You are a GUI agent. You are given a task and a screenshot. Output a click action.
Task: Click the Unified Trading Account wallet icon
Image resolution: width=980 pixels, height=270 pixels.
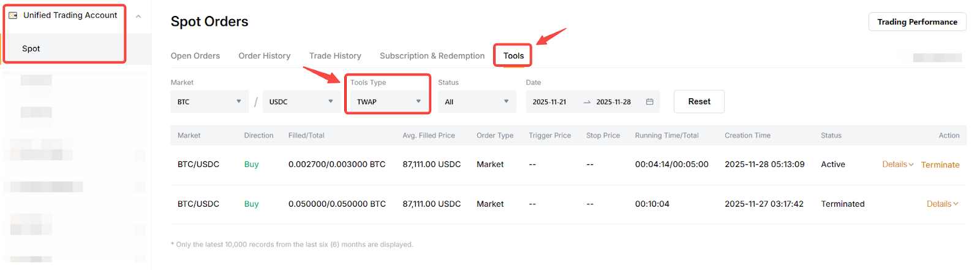tap(13, 15)
